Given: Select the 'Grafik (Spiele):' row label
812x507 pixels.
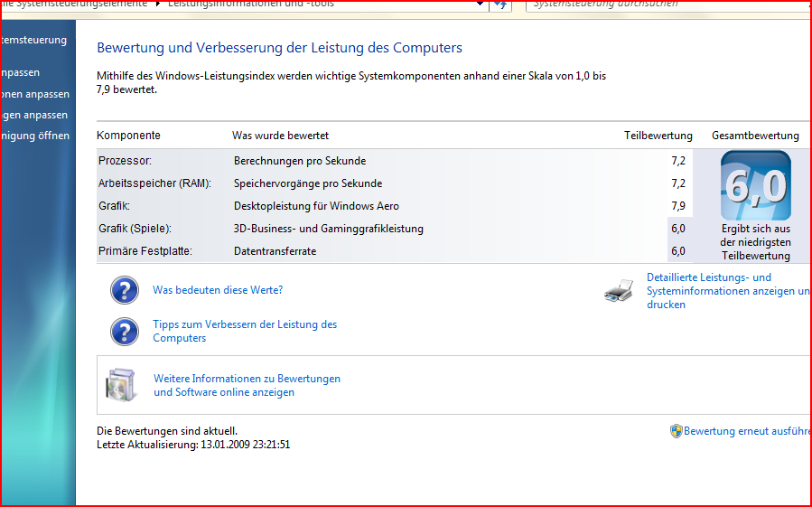Looking at the screenshot, I should [135, 229].
